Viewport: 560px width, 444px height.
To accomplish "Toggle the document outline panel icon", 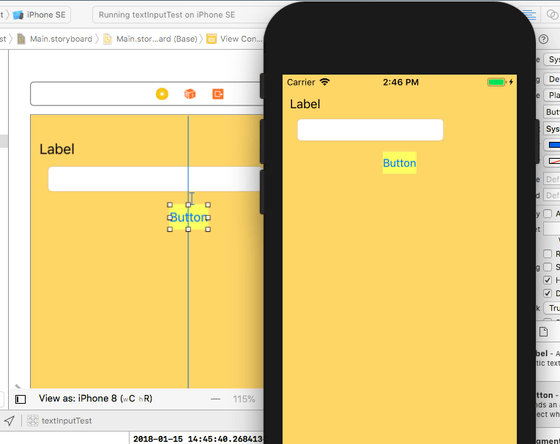I will 20,399.
